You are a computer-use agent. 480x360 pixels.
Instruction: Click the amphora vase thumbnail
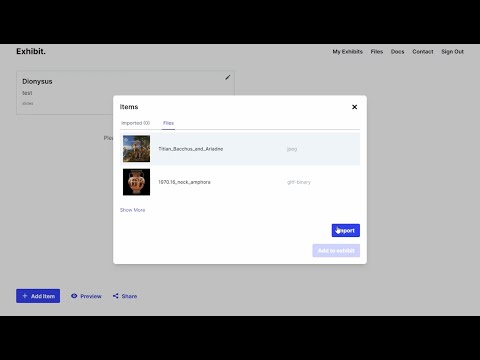[x=136, y=182]
